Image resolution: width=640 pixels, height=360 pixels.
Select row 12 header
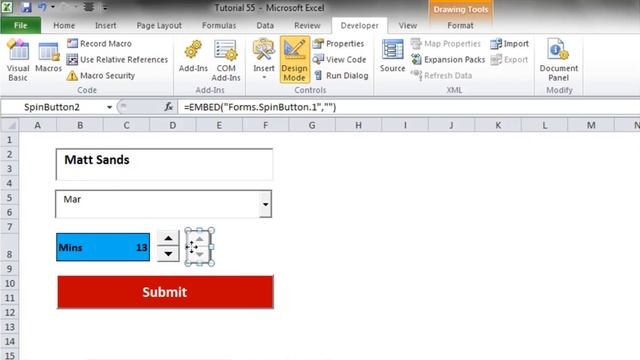9,312
